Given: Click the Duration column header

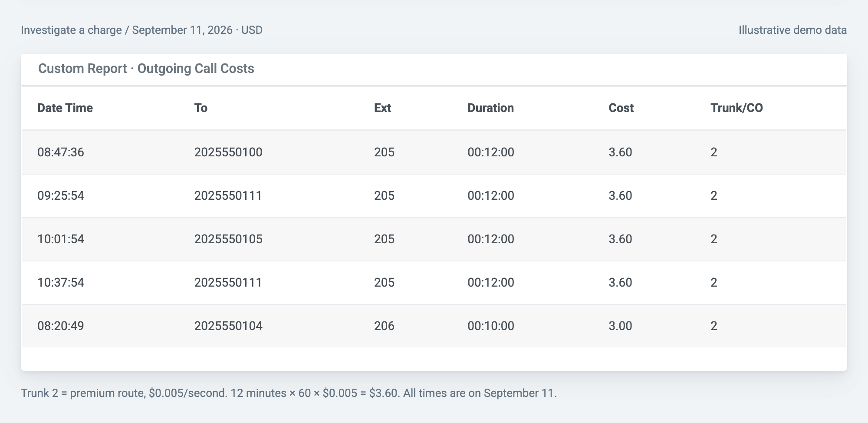Looking at the screenshot, I should [x=490, y=108].
